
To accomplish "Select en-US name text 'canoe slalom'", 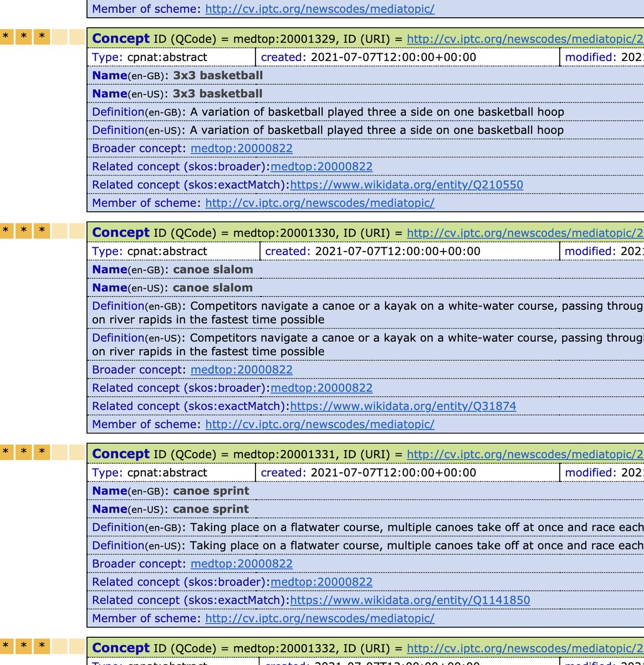I will click(213, 288).
